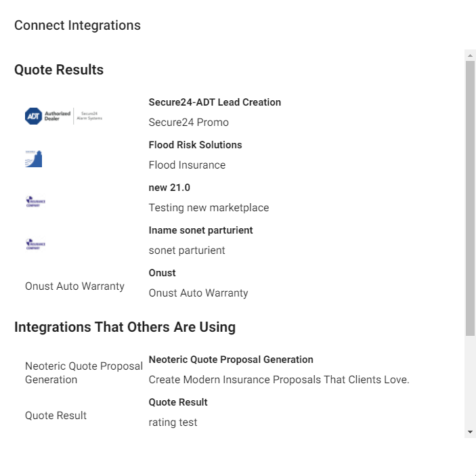This screenshot has height=476, width=476.
Task: Open the Flood Risk Solutions integration
Action: pos(195,145)
